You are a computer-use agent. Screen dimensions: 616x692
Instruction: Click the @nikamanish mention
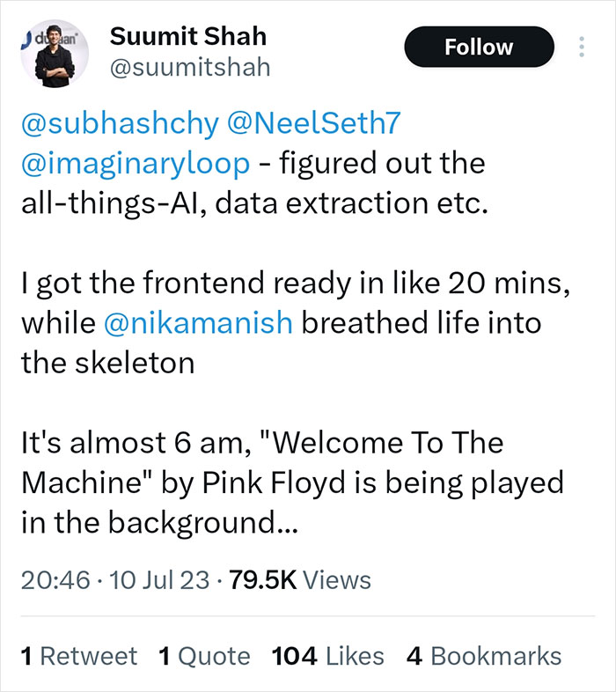tap(198, 322)
